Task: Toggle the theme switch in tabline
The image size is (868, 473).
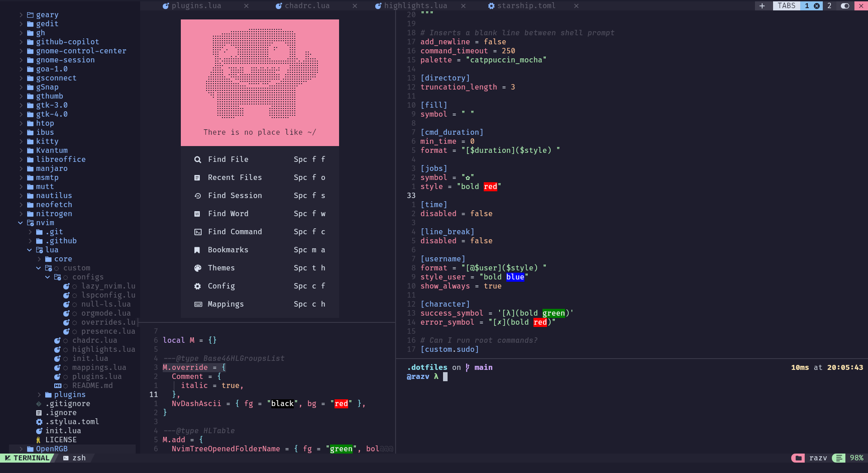Action: point(845,6)
